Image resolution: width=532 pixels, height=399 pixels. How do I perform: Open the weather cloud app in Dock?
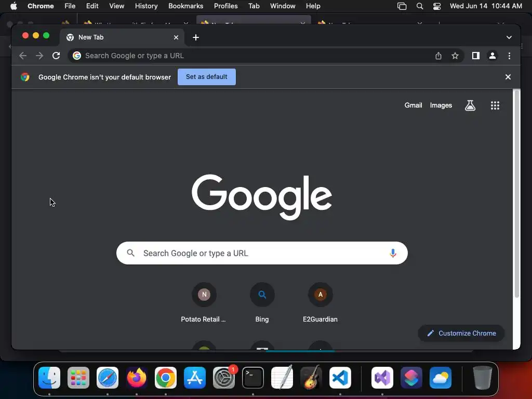441,378
